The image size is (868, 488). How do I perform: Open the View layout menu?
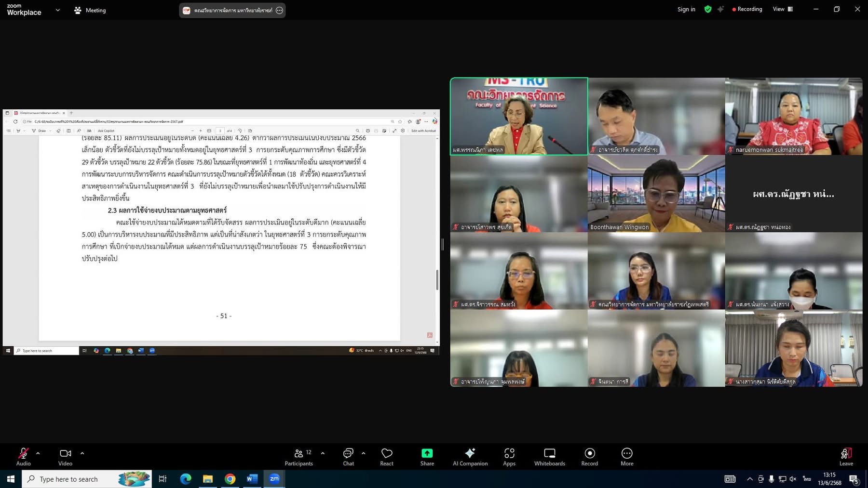pyautogui.click(x=782, y=9)
